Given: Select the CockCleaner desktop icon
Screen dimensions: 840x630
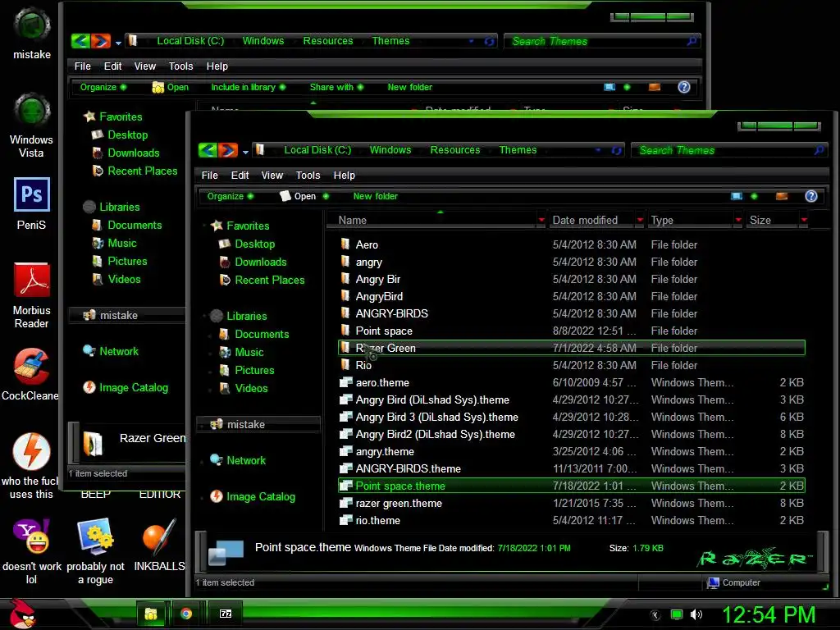Looking at the screenshot, I should pos(30,374).
